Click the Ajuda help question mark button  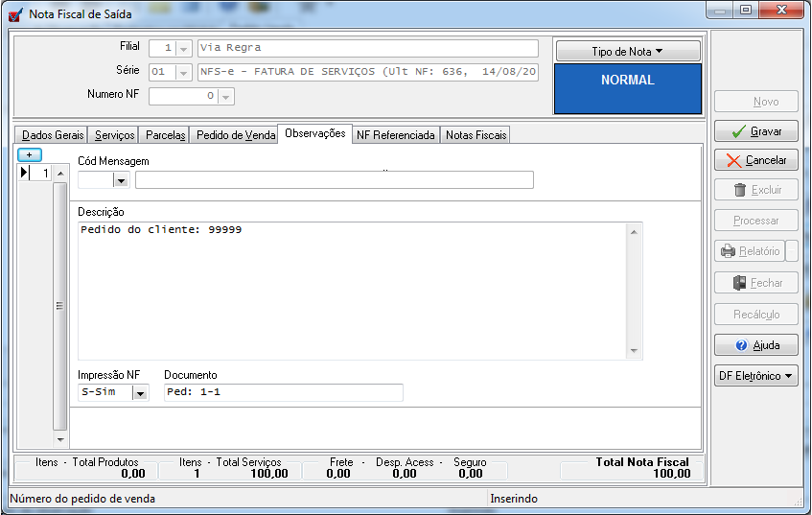[756, 345]
